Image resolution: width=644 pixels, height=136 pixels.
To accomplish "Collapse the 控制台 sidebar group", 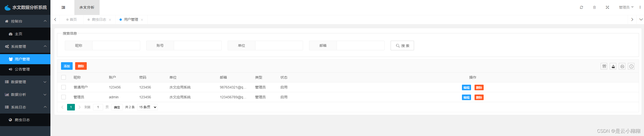I will [x=25, y=21].
